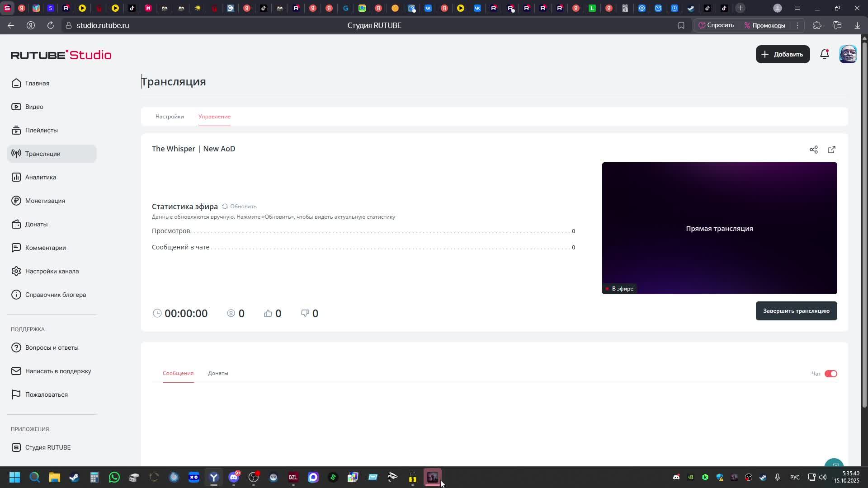This screenshot has width=868, height=488.
Task: Open Настройки канала in the sidebar
Action: 52,271
